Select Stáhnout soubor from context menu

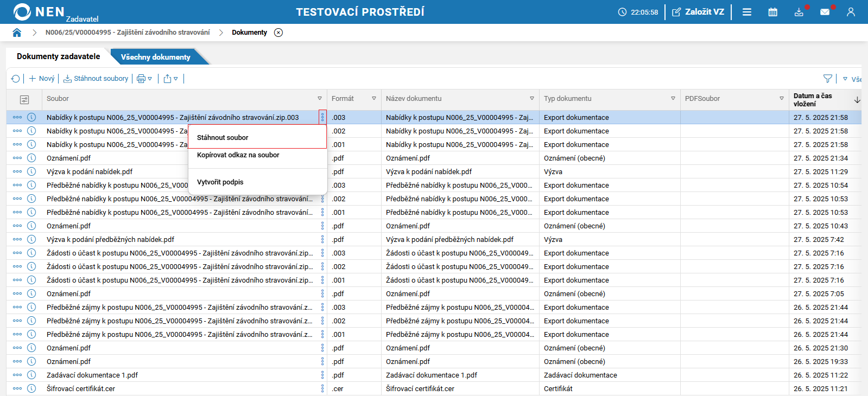223,138
